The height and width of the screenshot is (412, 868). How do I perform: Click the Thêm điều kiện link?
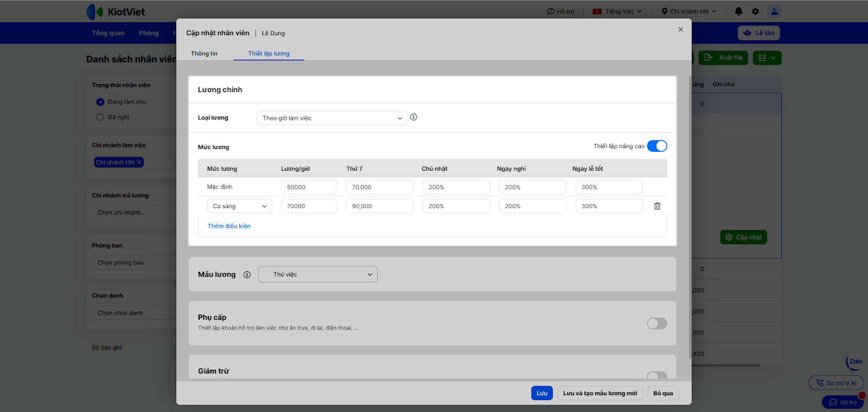tap(229, 226)
